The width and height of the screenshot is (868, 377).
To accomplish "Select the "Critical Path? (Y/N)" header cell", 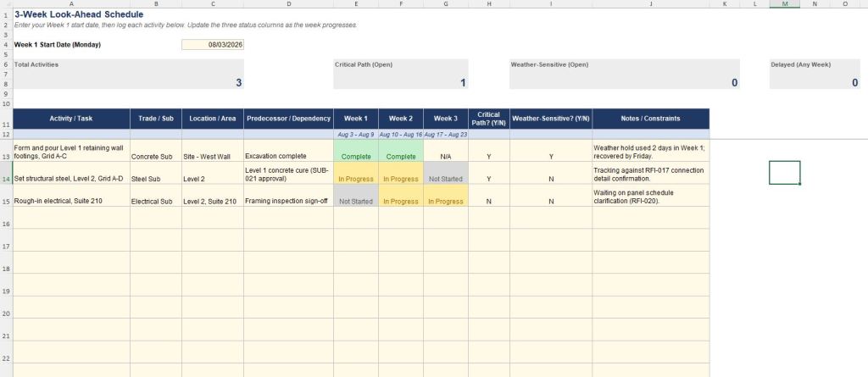I will point(489,119).
